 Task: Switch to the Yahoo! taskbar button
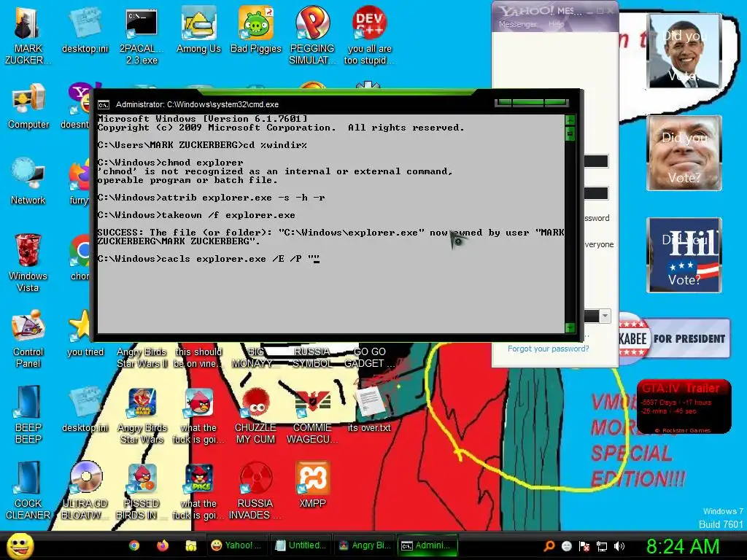(x=237, y=545)
